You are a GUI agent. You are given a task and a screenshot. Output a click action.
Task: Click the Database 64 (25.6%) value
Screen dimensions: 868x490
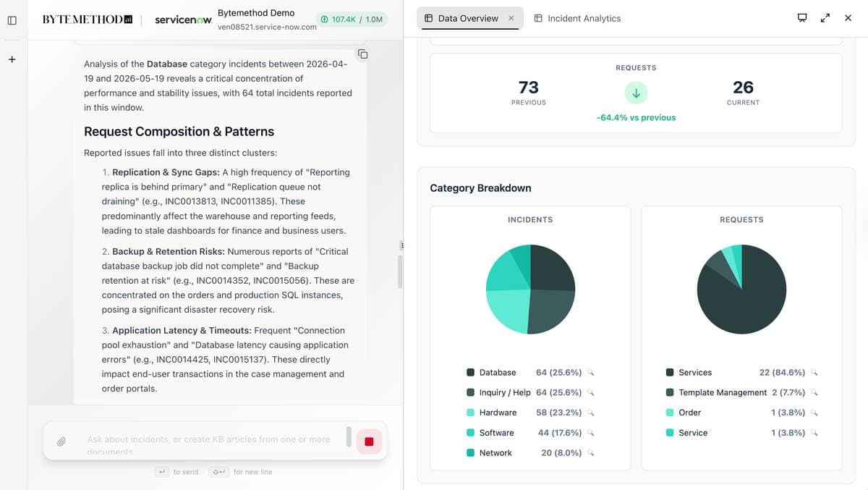(558, 373)
